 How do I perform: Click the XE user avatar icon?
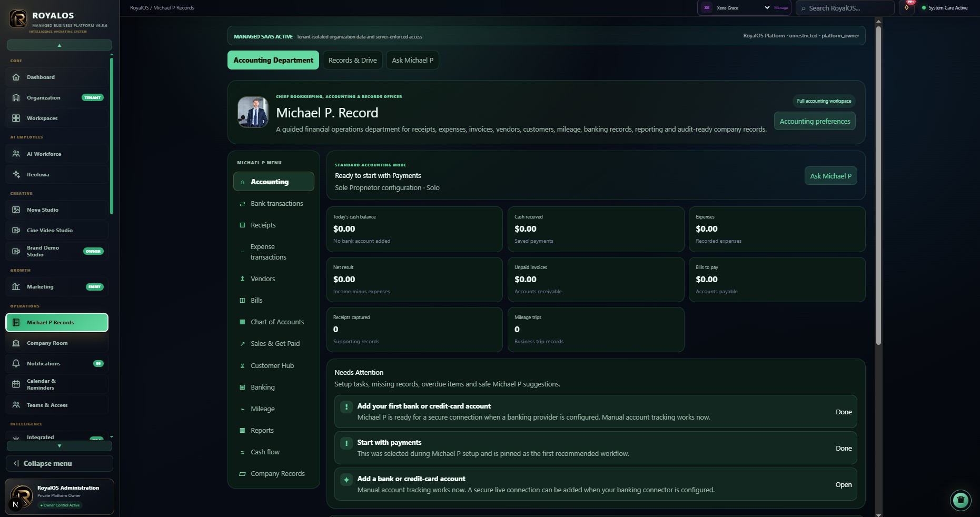[707, 8]
